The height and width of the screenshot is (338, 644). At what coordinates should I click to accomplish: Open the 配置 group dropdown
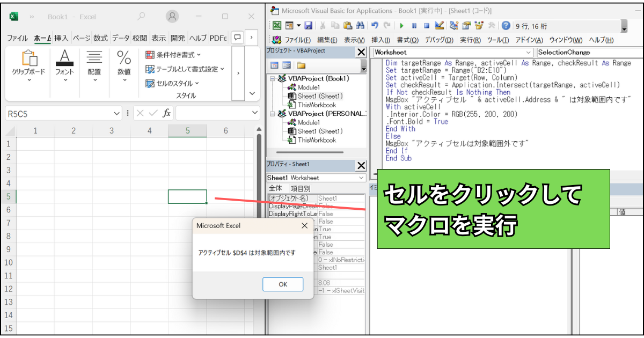pos(94,80)
